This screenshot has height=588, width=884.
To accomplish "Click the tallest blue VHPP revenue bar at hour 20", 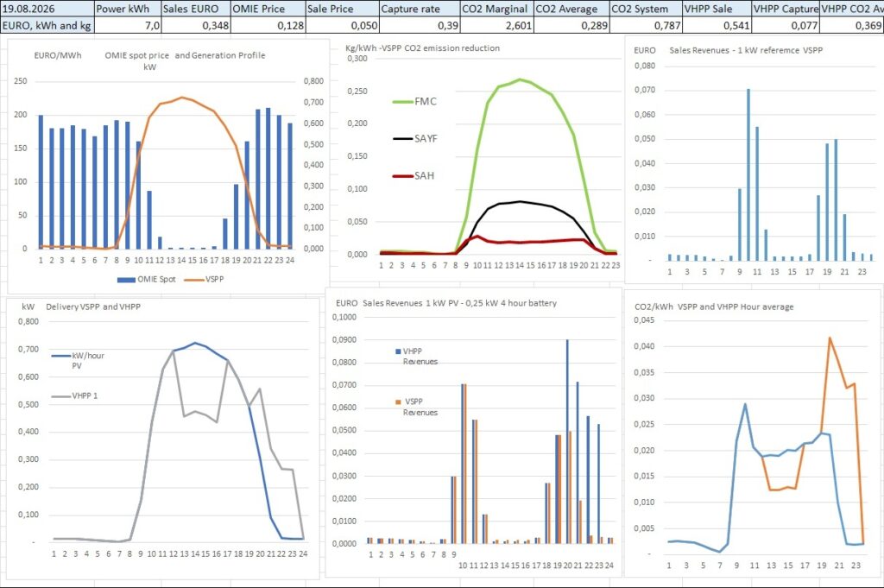I will tap(567, 441).
